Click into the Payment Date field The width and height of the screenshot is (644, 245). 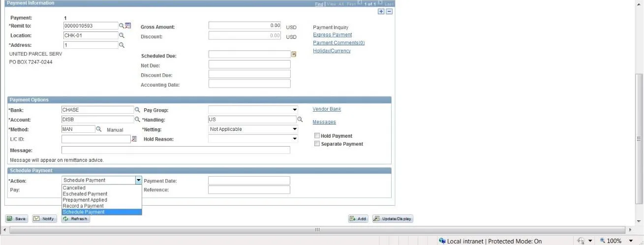[249, 181]
